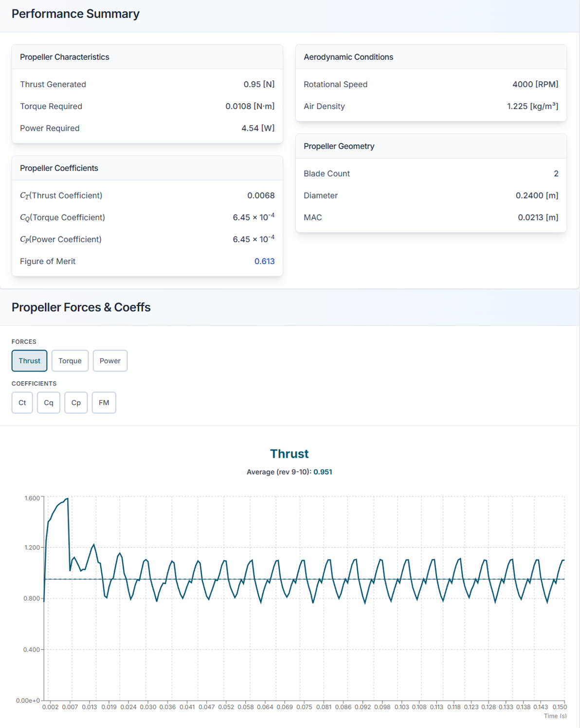Switch the plot to Torque
This screenshot has height=728, width=580.
tap(70, 361)
